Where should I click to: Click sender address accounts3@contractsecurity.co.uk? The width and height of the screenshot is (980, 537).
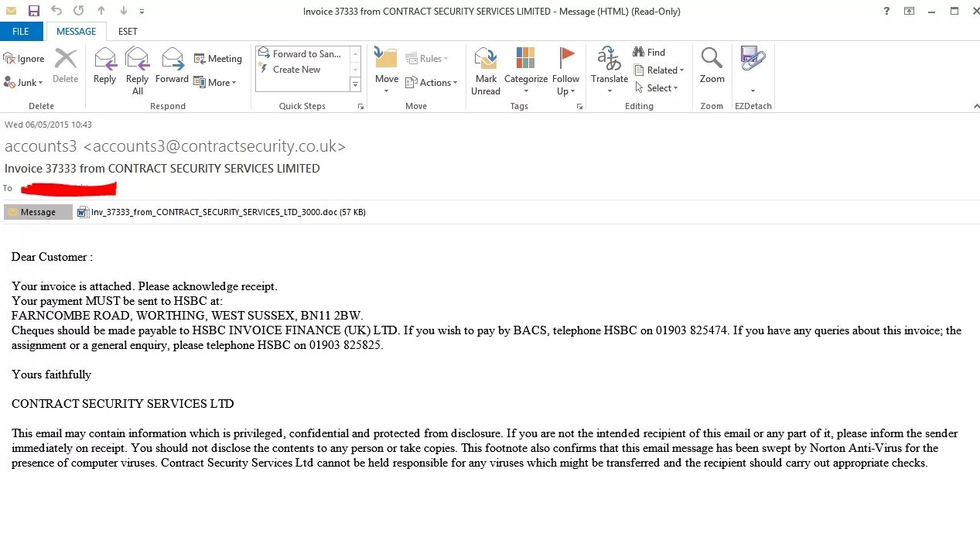tap(214, 146)
